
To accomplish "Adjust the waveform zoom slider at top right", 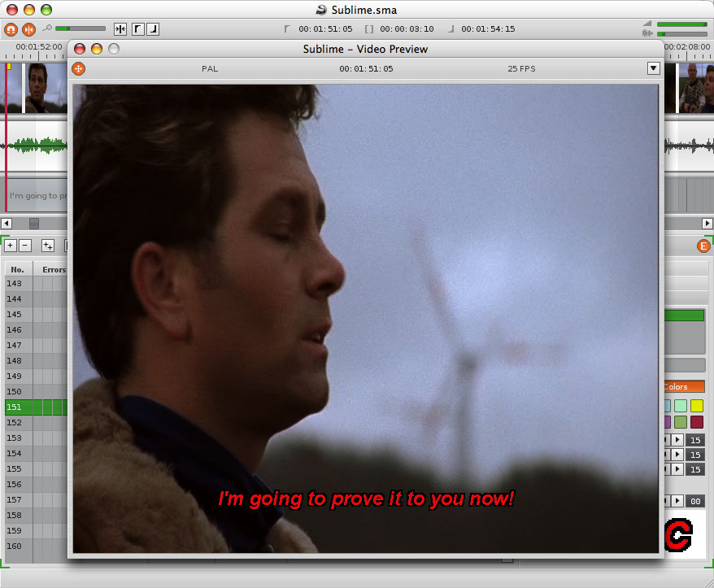I will [x=681, y=34].
